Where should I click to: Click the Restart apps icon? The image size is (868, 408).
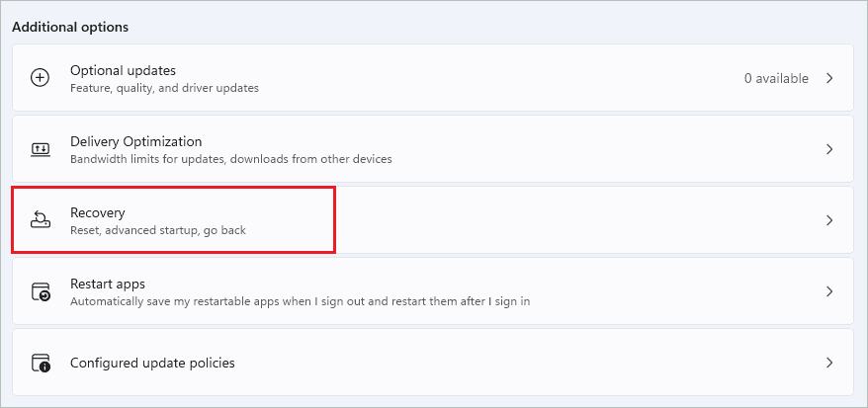41,291
